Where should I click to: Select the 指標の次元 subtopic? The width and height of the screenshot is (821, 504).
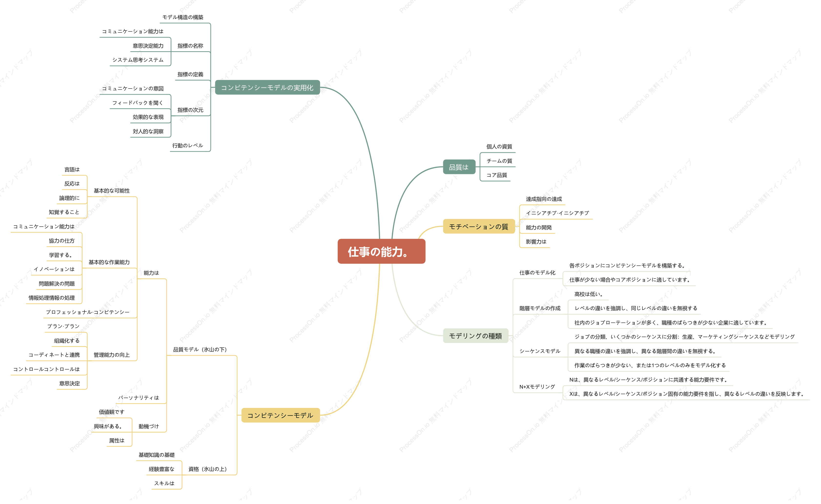[x=190, y=110]
